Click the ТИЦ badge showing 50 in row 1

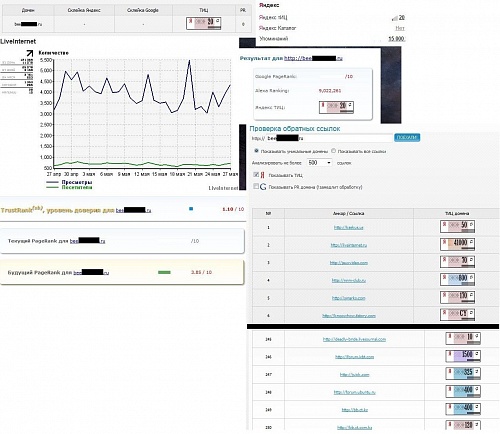tap(457, 227)
